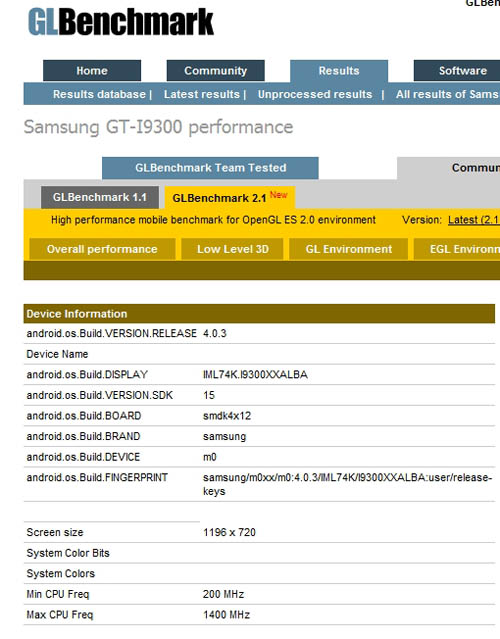Open the EGL Environment section

point(457,249)
